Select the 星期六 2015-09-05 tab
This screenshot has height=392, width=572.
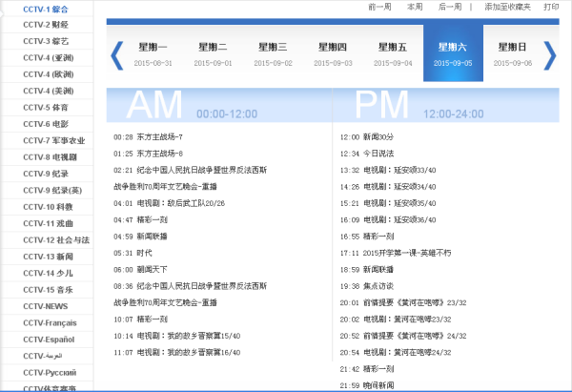pos(453,53)
